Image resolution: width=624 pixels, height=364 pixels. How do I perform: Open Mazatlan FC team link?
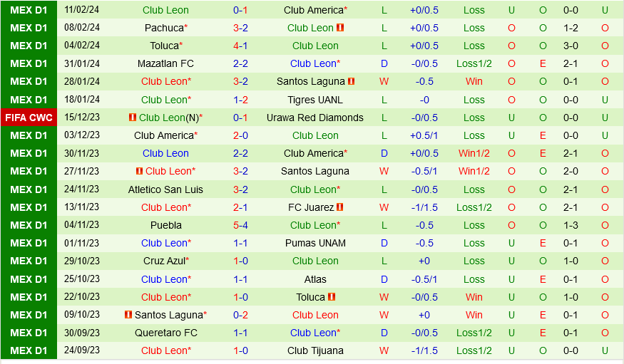pos(165,63)
